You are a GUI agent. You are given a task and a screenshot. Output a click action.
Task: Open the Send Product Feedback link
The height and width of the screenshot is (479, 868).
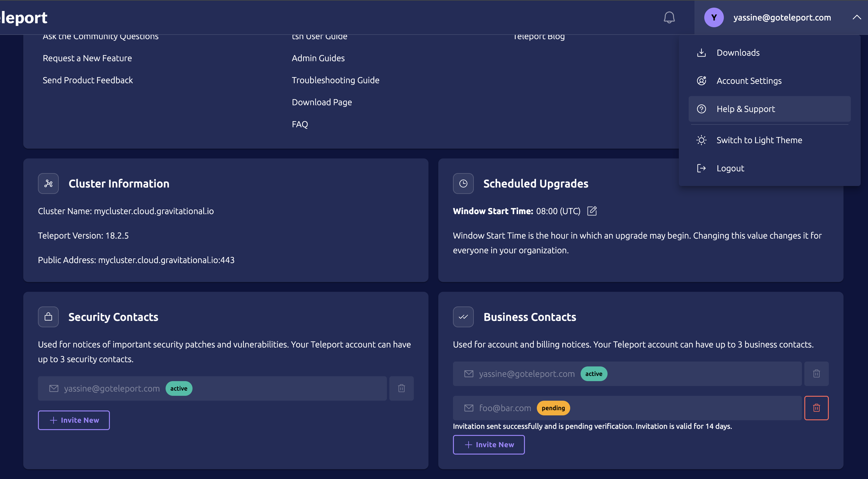pyautogui.click(x=88, y=80)
